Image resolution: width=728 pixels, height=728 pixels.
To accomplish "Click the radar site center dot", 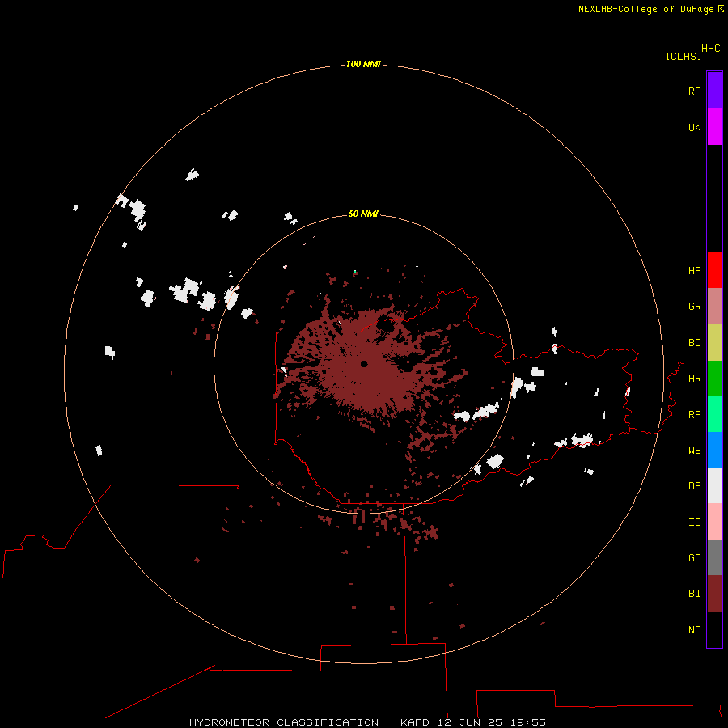I will (364, 364).
